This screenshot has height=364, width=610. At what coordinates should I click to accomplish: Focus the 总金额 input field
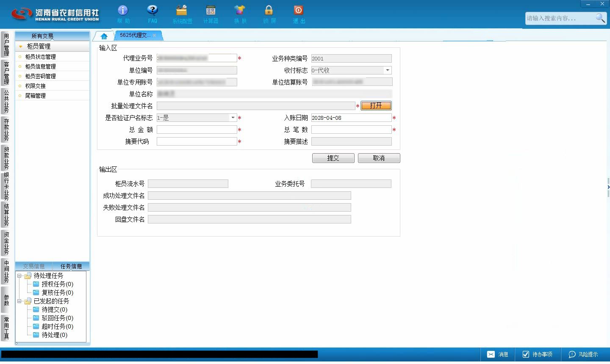(197, 130)
